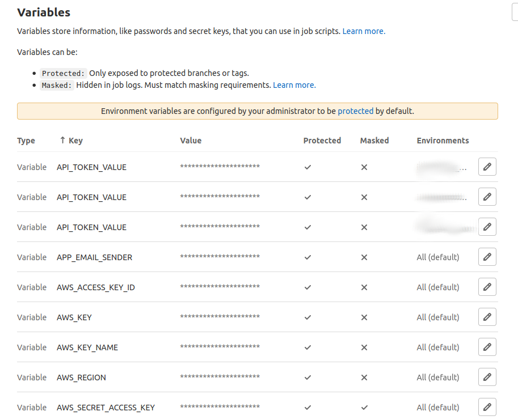Screen dimensions: 518x420
Task: Edit the AWS_KEY_NAME variable
Action: pyautogui.click(x=487, y=347)
